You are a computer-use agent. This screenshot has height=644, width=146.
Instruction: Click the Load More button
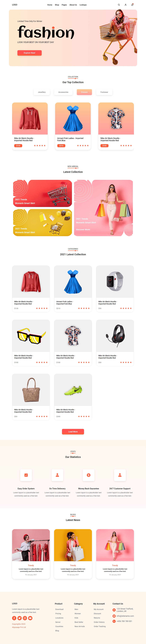click(x=73, y=431)
